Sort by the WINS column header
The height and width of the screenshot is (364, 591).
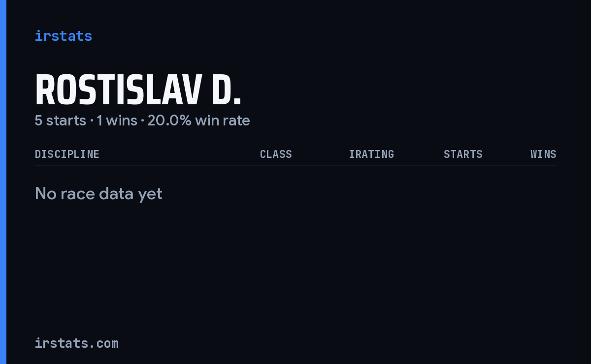click(x=543, y=154)
